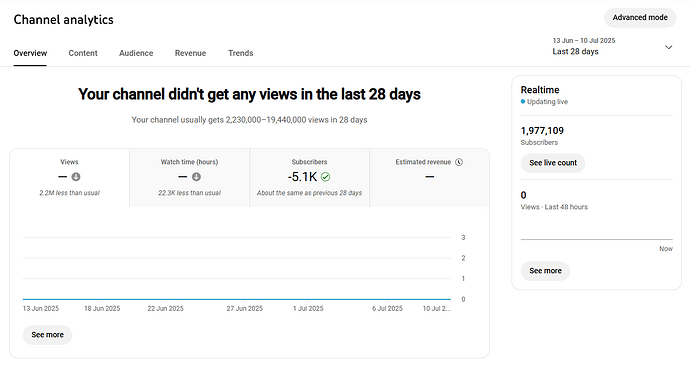Select the Subscribers metric card

coord(309,178)
